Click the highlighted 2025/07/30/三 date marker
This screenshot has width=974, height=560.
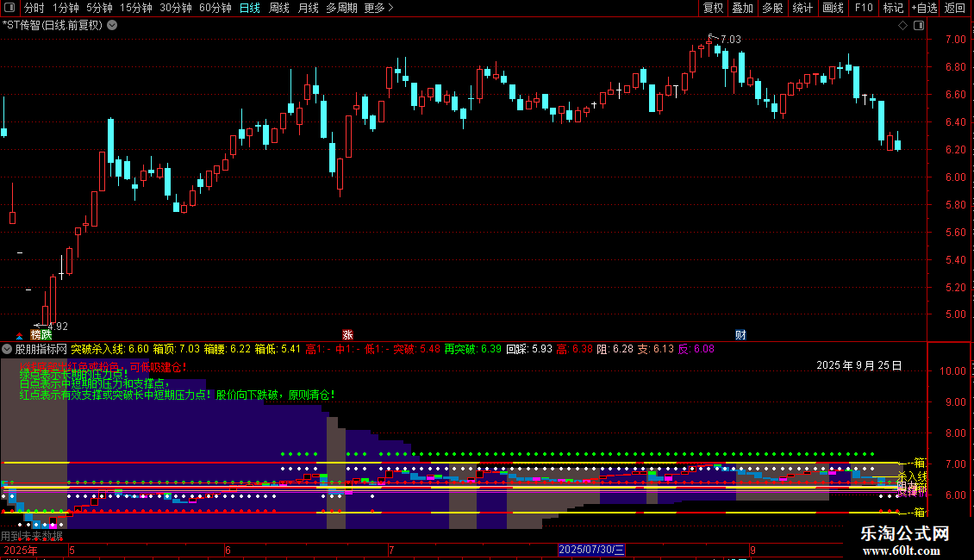pos(591,550)
